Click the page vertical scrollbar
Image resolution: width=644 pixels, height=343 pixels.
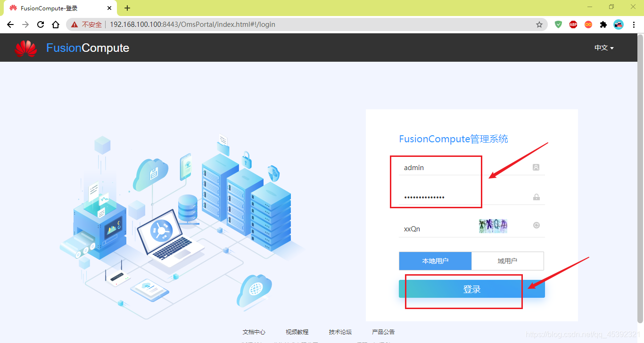coord(640,179)
